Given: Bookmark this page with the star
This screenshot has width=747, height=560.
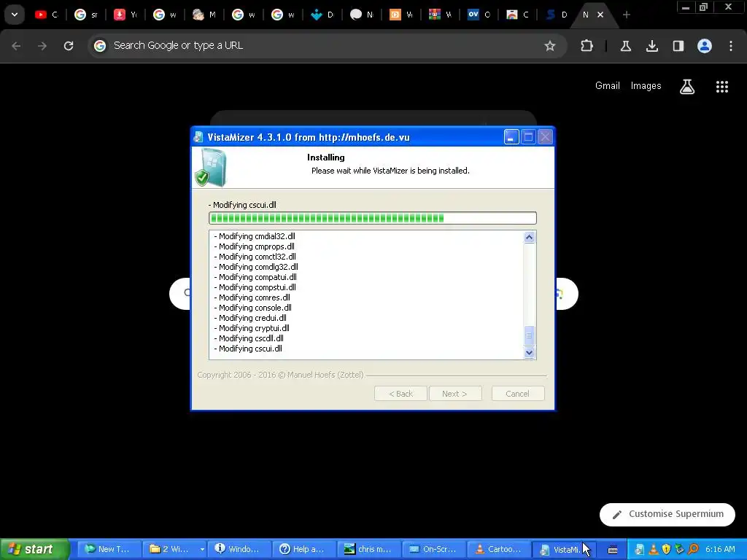Looking at the screenshot, I should (550, 46).
